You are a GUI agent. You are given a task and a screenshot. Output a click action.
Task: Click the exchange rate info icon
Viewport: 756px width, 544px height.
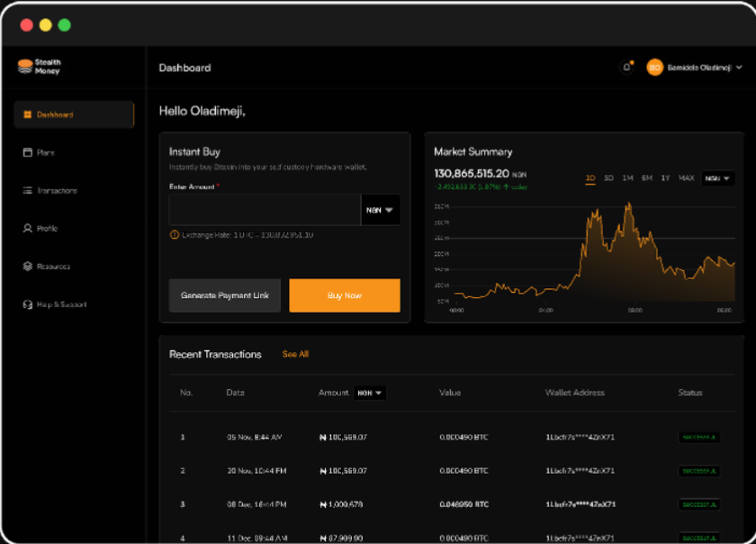(175, 235)
